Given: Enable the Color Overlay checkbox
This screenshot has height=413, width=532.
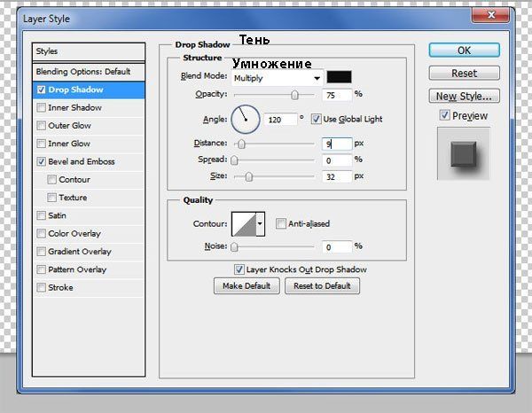Looking at the screenshot, I should coord(42,234).
